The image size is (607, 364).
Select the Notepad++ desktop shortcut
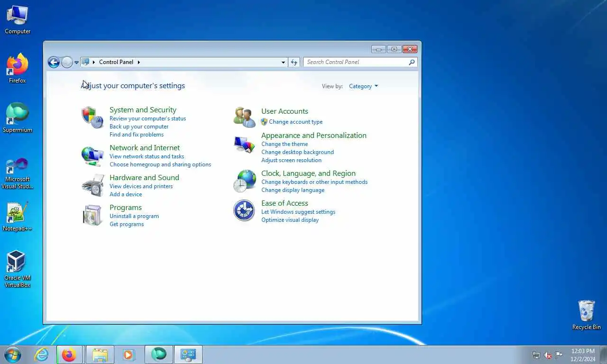pyautogui.click(x=18, y=217)
